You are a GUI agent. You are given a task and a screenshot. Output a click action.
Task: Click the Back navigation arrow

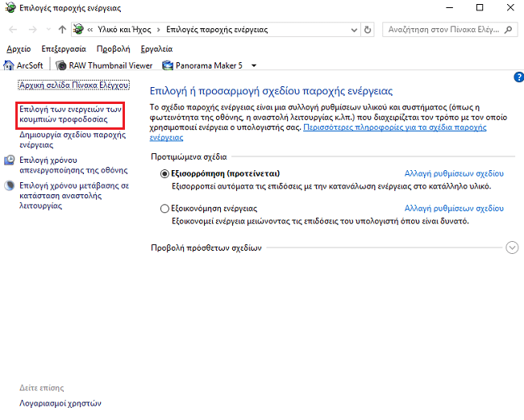click(x=13, y=30)
